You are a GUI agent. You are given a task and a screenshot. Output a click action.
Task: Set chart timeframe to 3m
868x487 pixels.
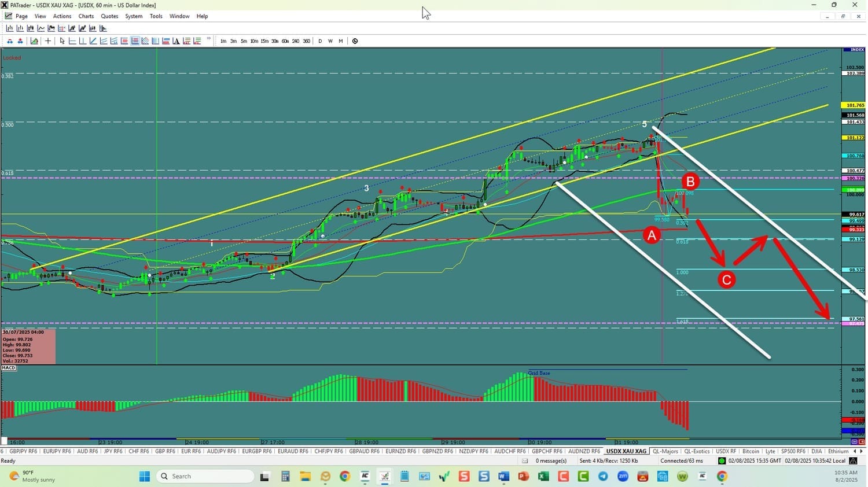coord(233,41)
